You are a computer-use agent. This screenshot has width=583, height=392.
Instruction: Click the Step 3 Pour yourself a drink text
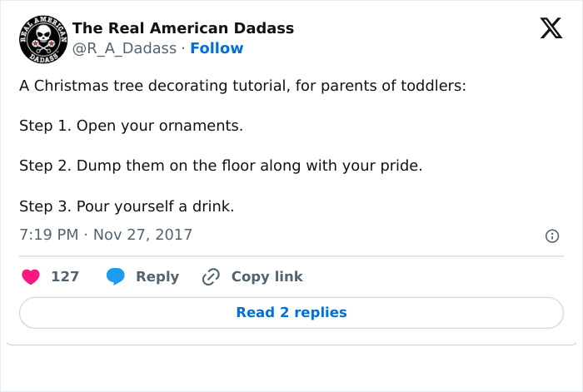pos(126,206)
